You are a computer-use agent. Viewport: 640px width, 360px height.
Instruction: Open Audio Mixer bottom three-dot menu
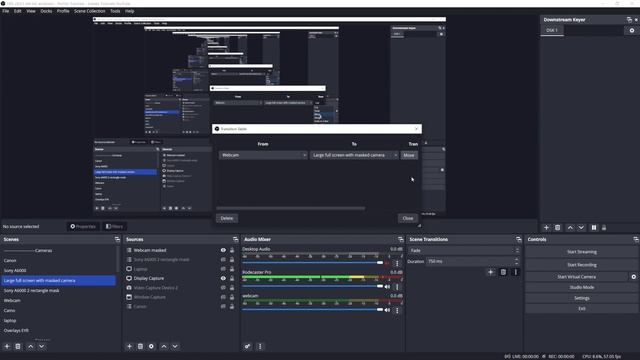[260, 347]
